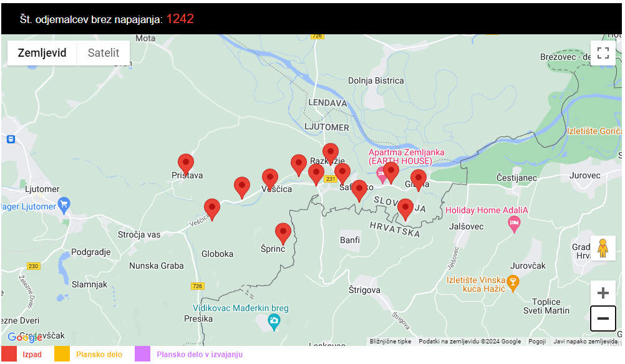Click the Globoka village label
This screenshot has height=364, width=625.
coord(217,254)
